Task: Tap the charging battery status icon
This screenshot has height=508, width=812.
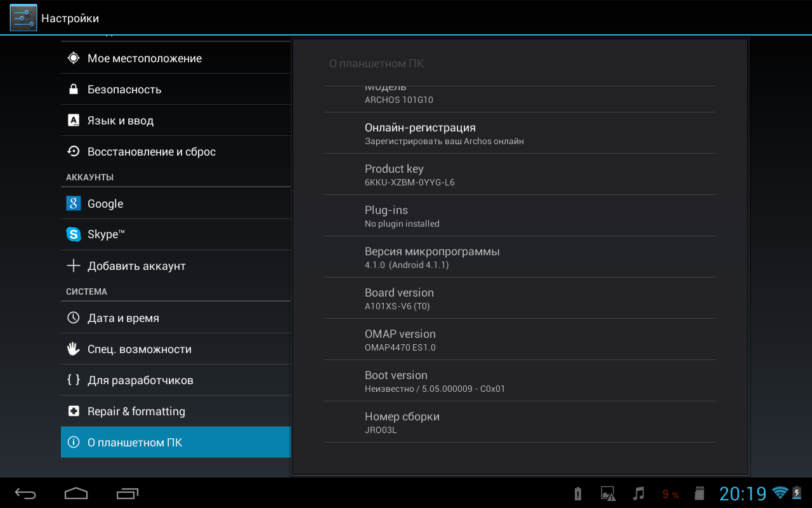Action: [797, 493]
